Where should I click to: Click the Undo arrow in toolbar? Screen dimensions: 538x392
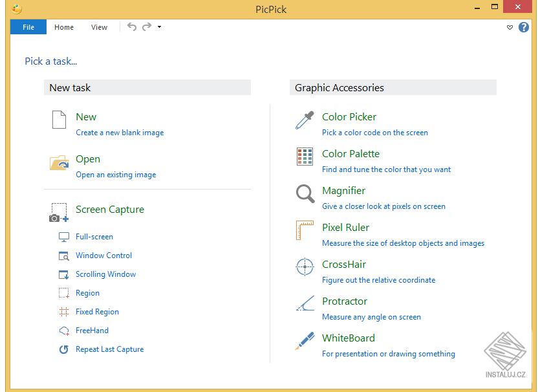point(132,27)
